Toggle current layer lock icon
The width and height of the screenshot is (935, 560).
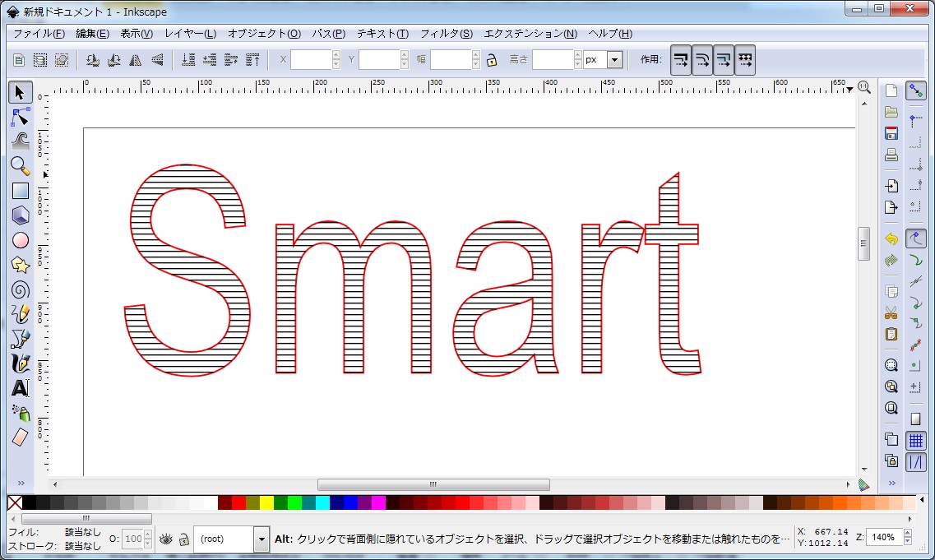pos(184,539)
